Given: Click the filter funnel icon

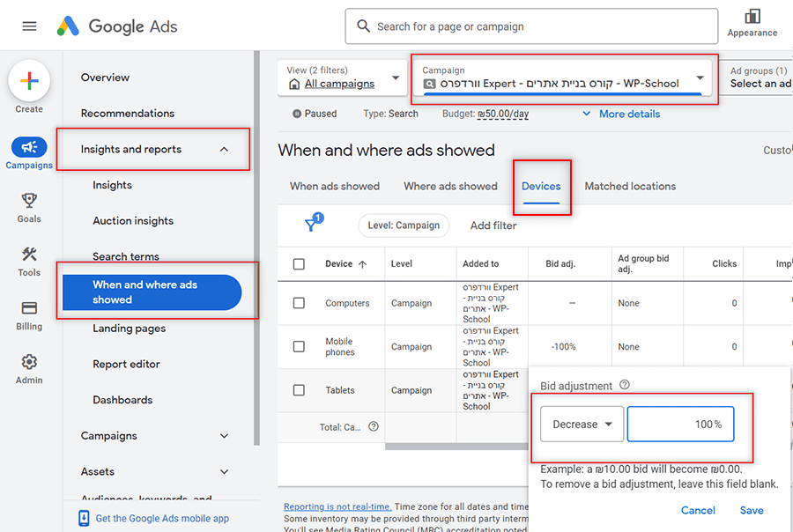Looking at the screenshot, I should [x=314, y=221].
